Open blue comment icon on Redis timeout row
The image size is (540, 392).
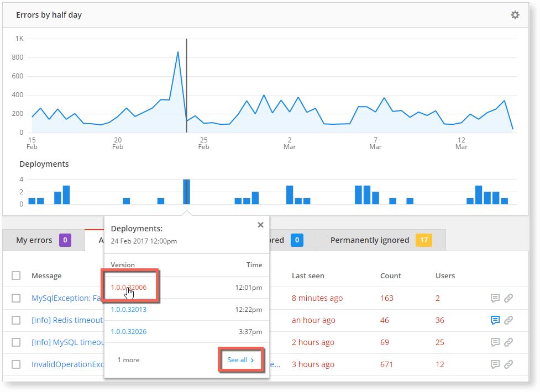[495, 320]
